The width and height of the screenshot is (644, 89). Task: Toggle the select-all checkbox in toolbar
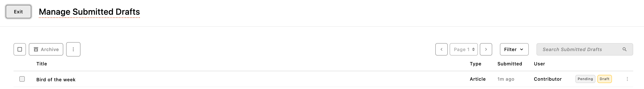[20, 49]
